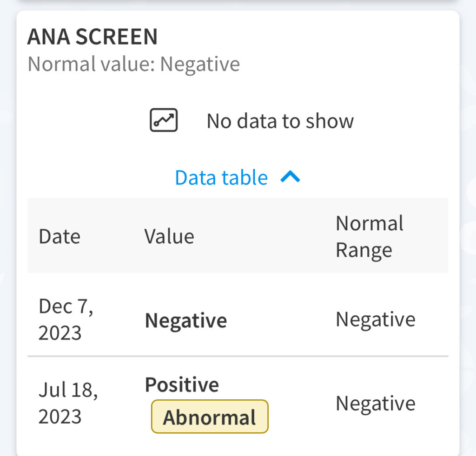Screen dimensions: 476x456
Task: Click the Value column header
Action: pyautogui.click(x=169, y=236)
